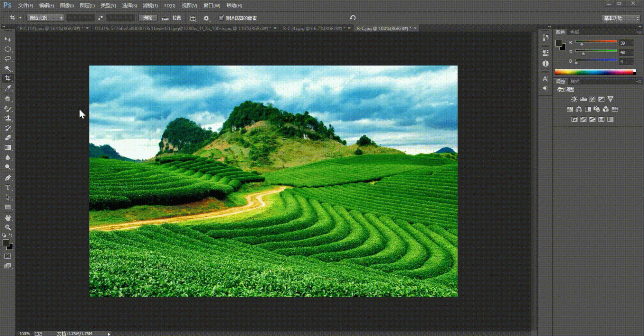
Task: Select the Lasso tool
Action: click(x=8, y=59)
